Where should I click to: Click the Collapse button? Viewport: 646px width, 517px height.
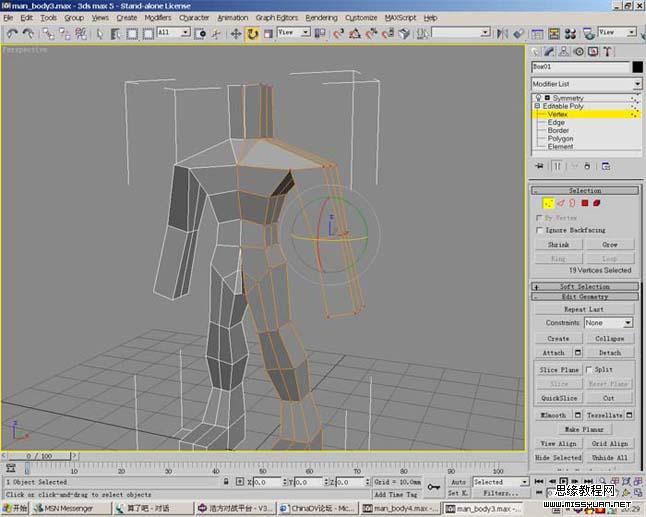609,339
